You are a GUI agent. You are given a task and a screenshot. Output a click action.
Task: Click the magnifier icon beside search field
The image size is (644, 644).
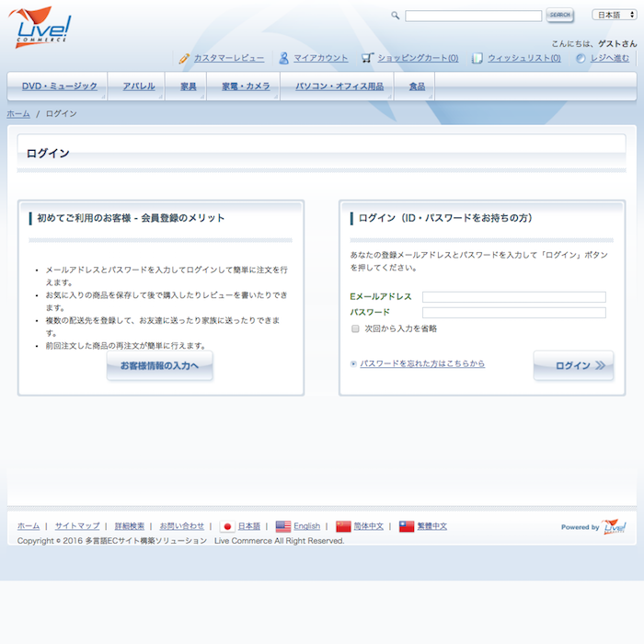pyautogui.click(x=396, y=16)
